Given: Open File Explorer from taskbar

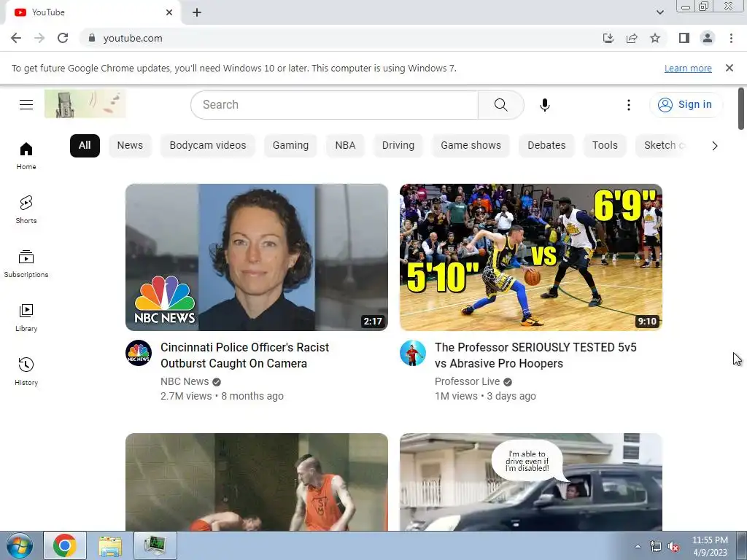Looking at the screenshot, I should [x=110, y=545].
